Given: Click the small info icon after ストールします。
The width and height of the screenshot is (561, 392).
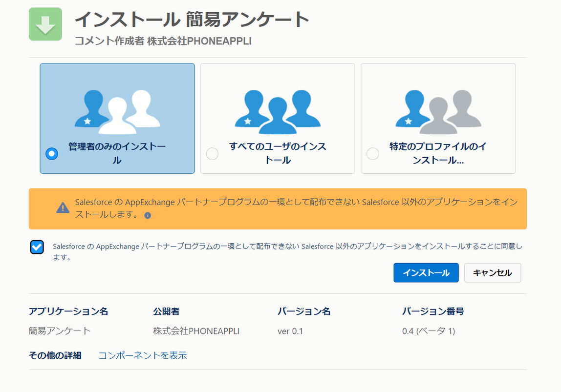Looking at the screenshot, I should [x=148, y=215].
